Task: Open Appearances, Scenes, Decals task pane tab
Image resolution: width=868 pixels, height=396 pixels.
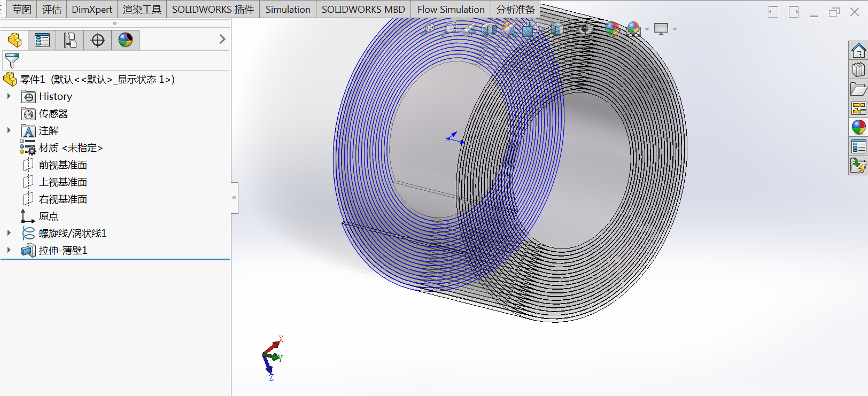Action: click(x=858, y=127)
